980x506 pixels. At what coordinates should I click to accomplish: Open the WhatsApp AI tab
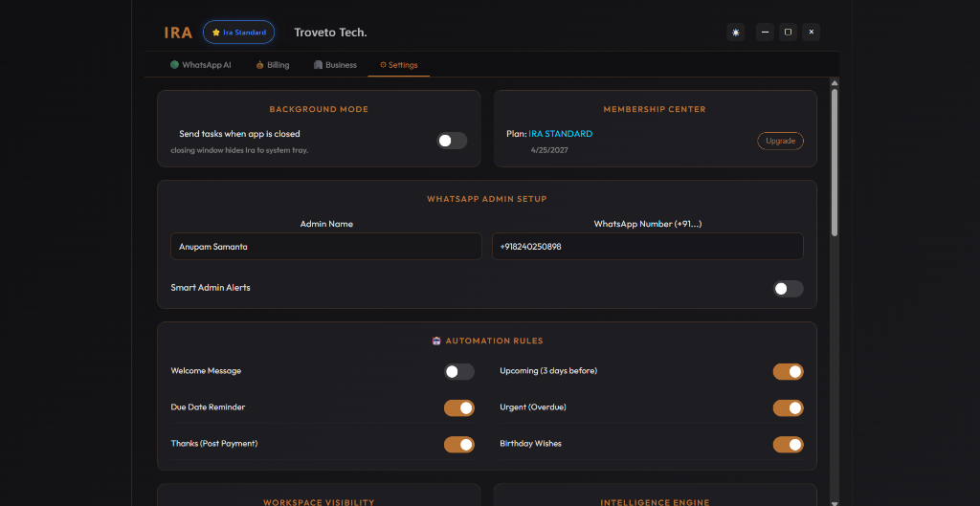tap(201, 65)
